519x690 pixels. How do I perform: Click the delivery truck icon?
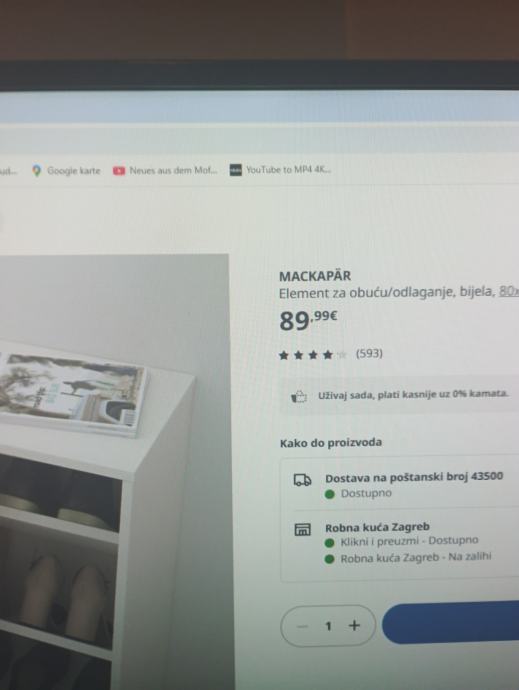[302, 480]
